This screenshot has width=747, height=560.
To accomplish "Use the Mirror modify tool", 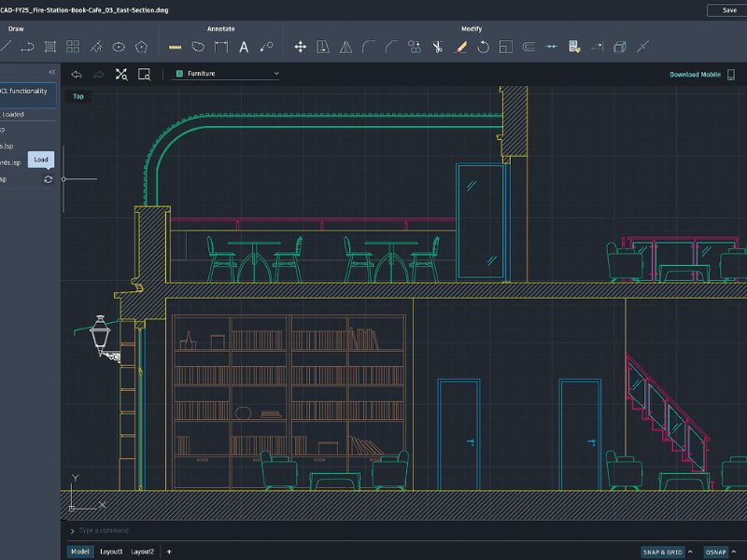I will click(x=345, y=46).
